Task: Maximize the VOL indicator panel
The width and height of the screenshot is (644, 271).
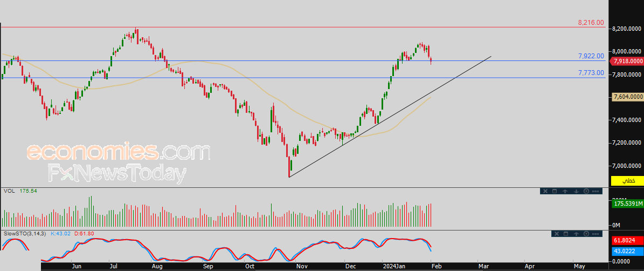Action: [554, 191]
